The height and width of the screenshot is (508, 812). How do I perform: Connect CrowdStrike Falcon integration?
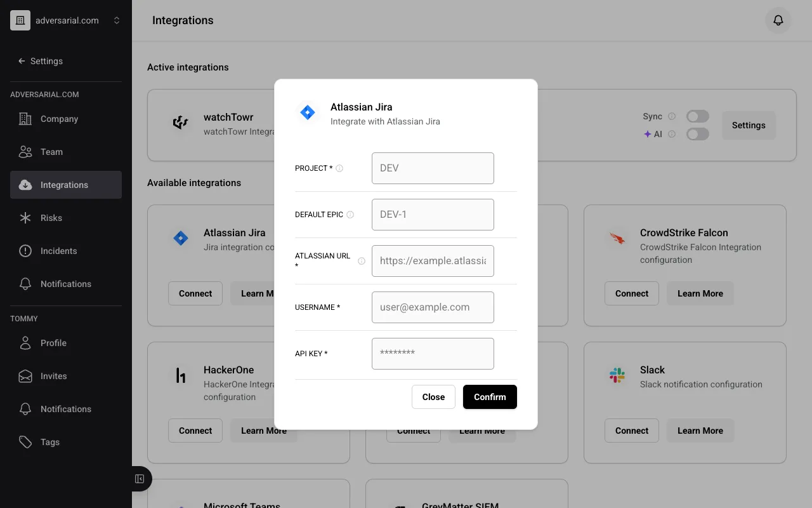point(632,293)
